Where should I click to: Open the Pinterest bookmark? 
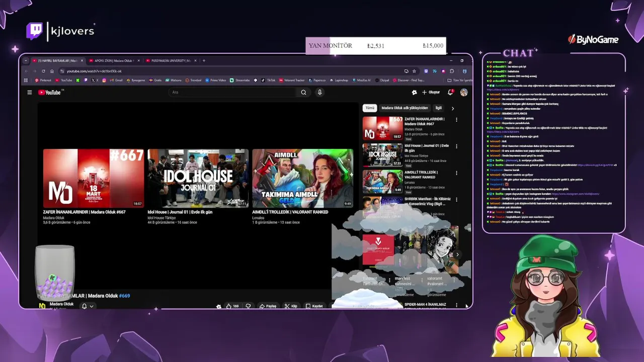coord(43,80)
